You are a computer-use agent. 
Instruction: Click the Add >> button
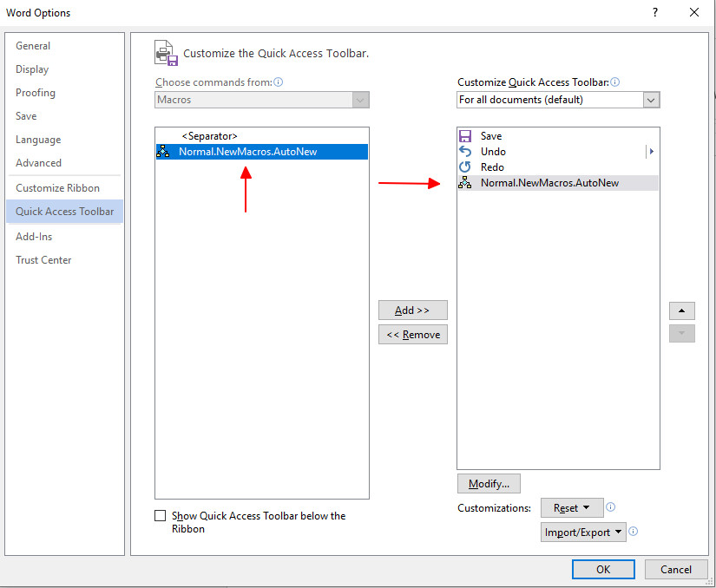point(413,310)
